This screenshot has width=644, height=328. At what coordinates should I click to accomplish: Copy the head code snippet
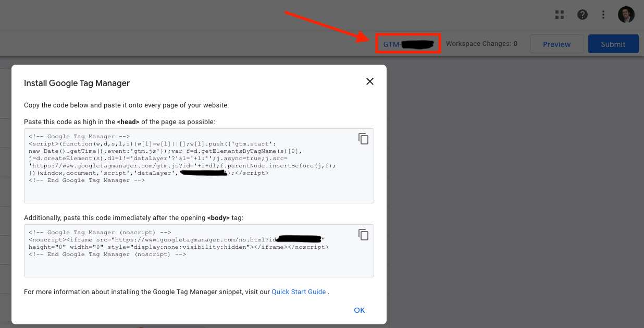[363, 139]
